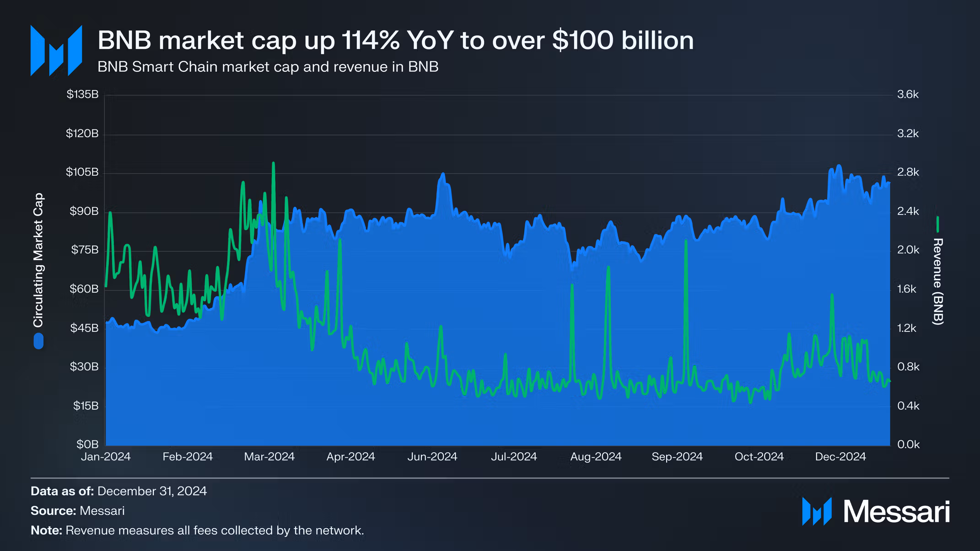Click the $30B y-axis label
980x551 pixels.
[x=84, y=367]
